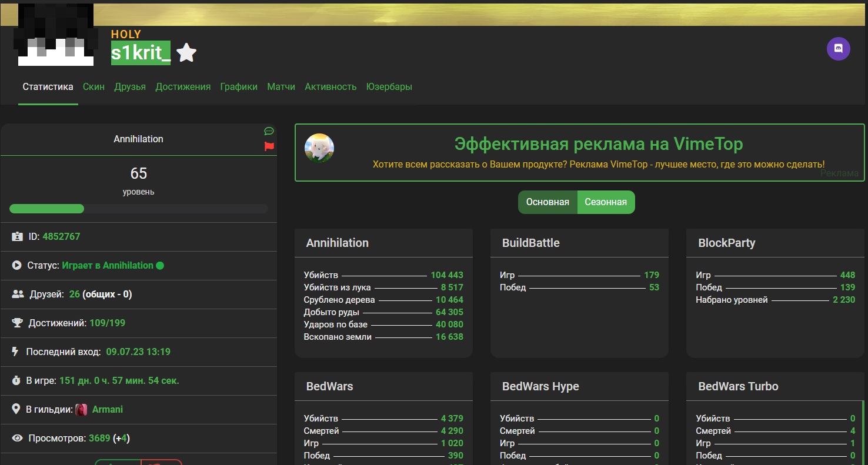Click the Armani guild avatar icon
868x465 pixels.
tap(82, 410)
